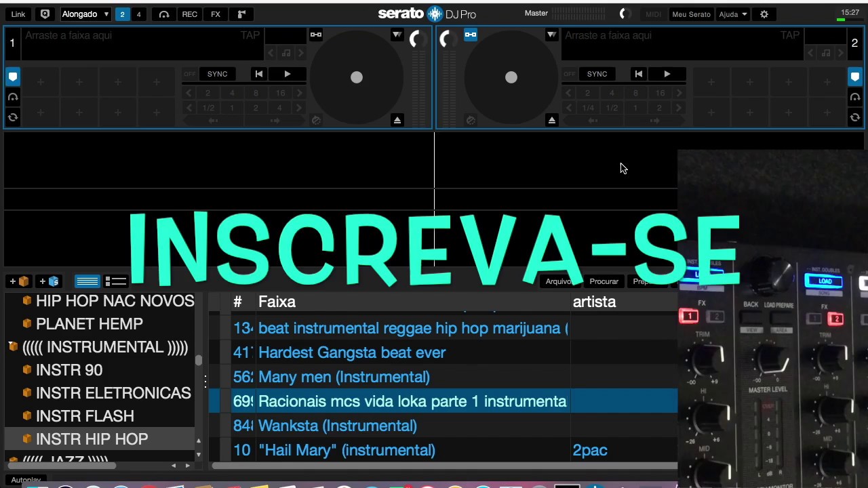Click the keylock note icon on deck 1
Viewport: 868px width, 488px height.
pyautogui.click(x=286, y=53)
